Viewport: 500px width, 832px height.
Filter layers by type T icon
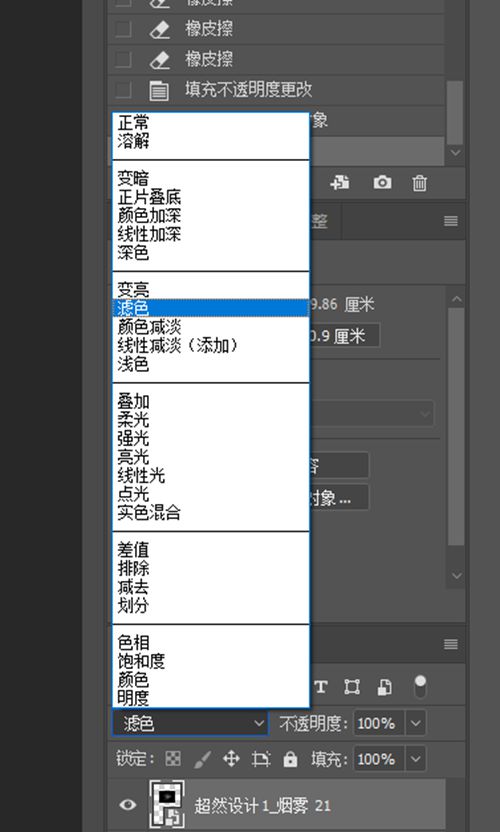321,687
